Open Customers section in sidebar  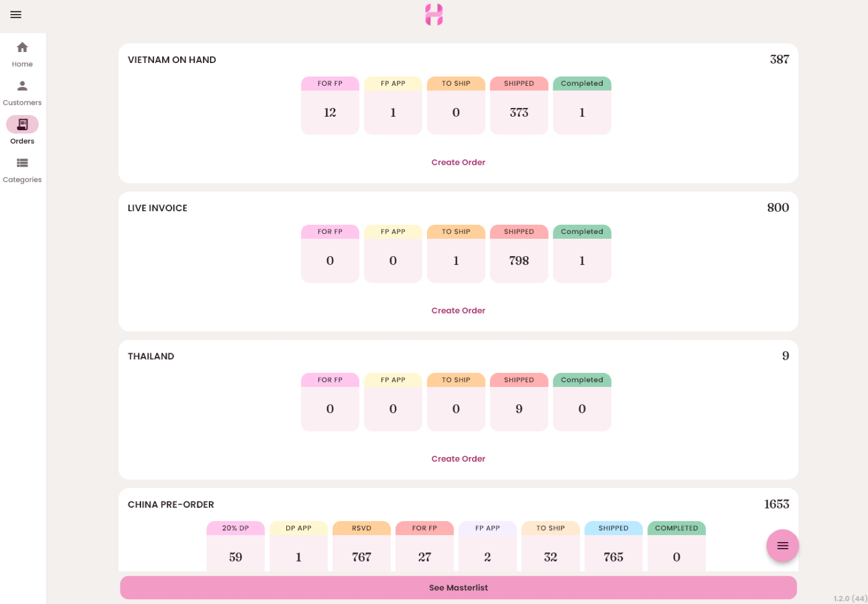pyautogui.click(x=22, y=93)
